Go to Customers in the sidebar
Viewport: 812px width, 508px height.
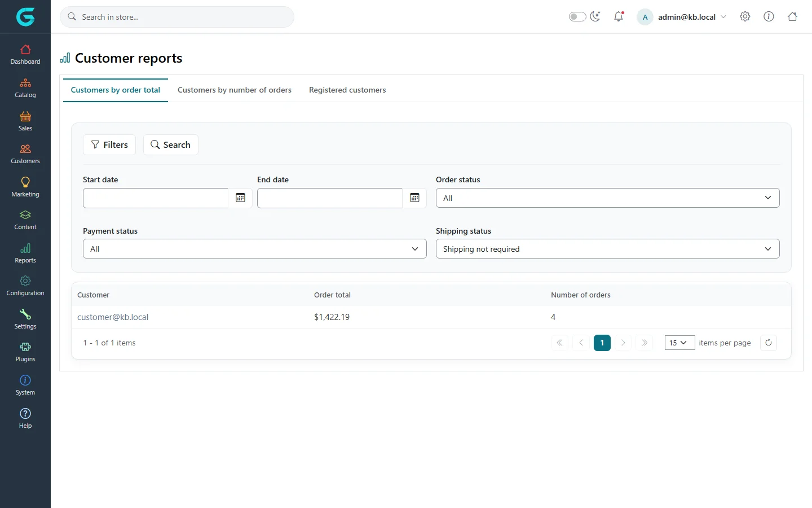(25, 154)
